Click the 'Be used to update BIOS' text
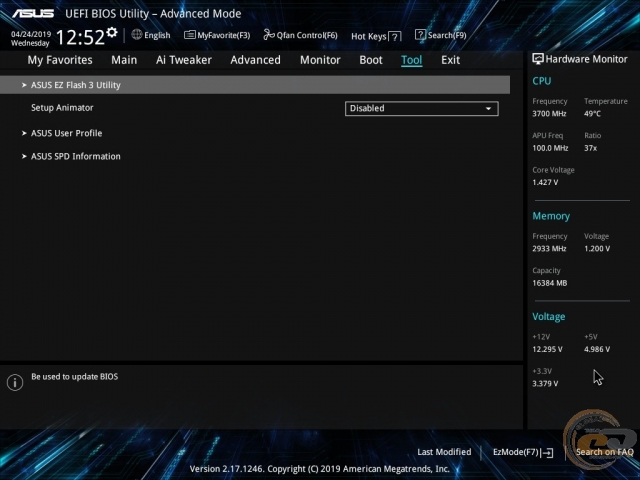This screenshot has width=640, height=480. click(x=75, y=377)
